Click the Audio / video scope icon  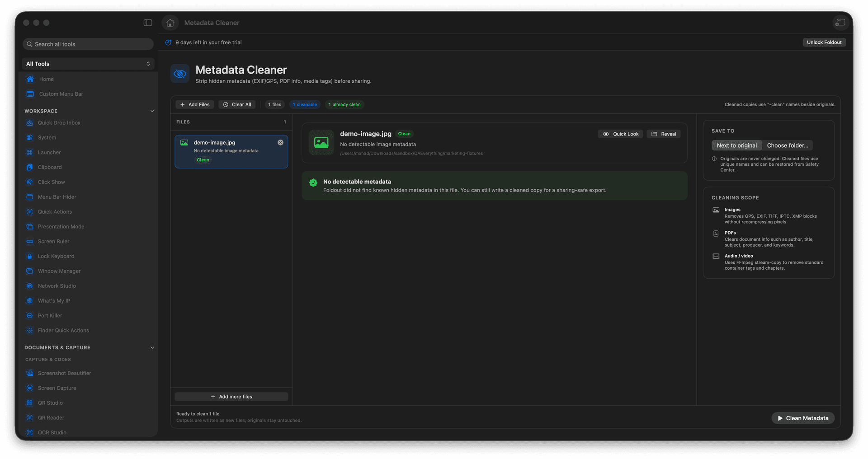tap(716, 256)
